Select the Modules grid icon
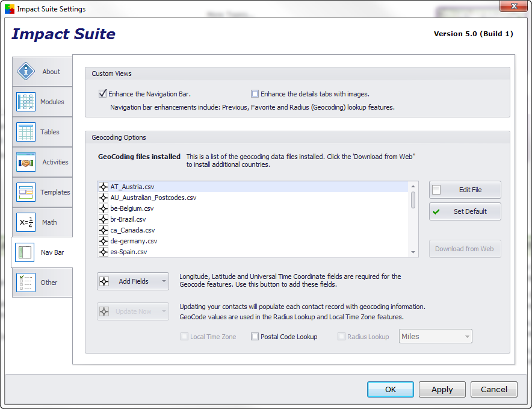Image resolution: width=532 pixels, height=409 pixels. tap(26, 102)
